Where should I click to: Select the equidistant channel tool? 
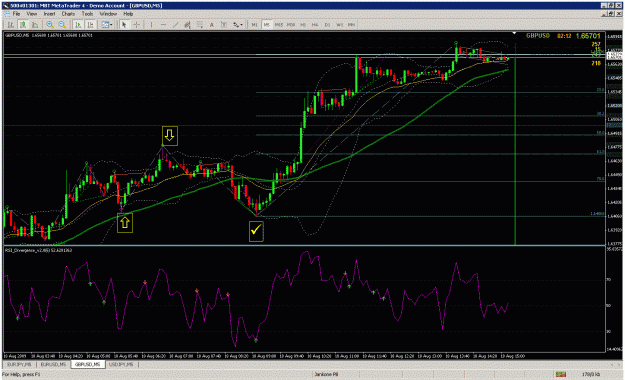187,25
